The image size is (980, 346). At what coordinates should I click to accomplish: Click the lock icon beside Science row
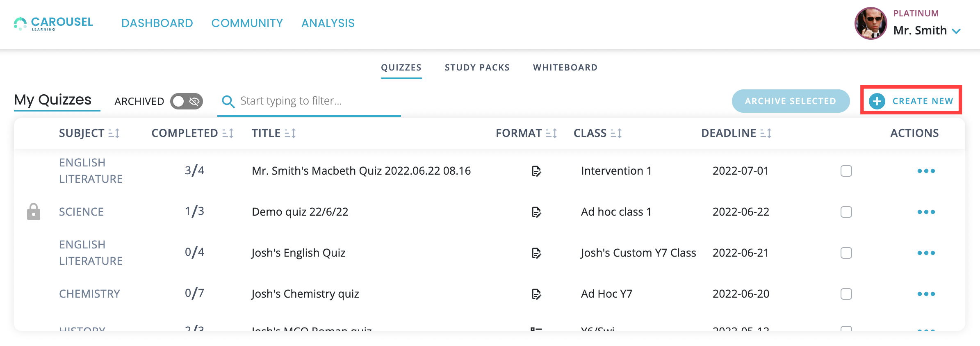pyautogui.click(x=34, y=212)
